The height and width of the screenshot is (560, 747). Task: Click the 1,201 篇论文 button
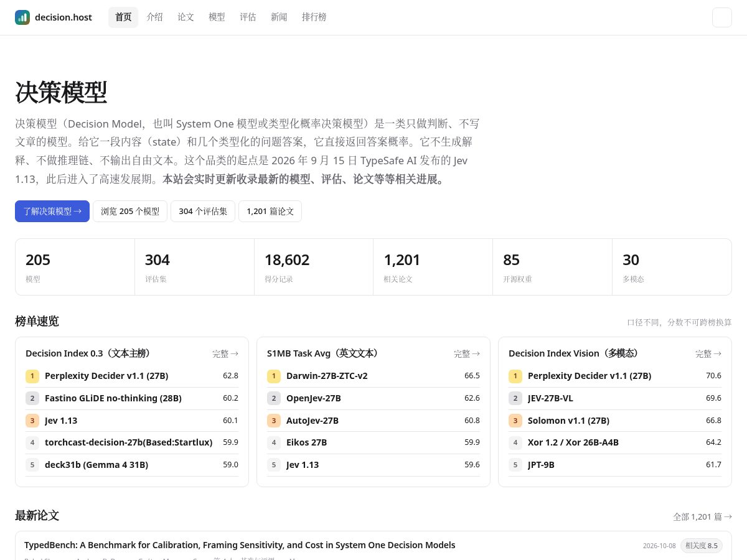270,211
